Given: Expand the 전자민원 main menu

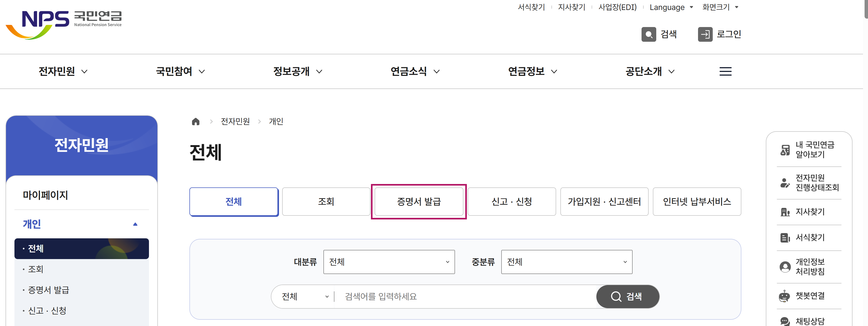Looking at the screenshot, I should pyautogui.click(x=63, y=71).
